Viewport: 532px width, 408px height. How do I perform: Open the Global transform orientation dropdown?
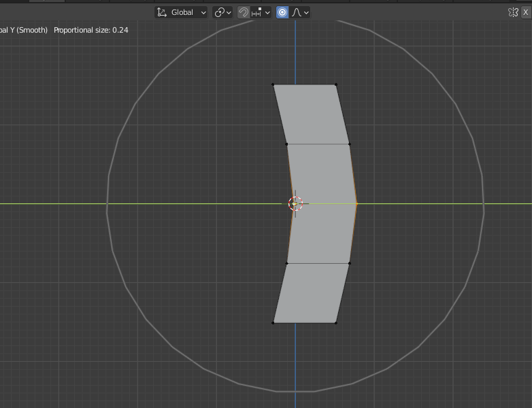coord(181,12)
